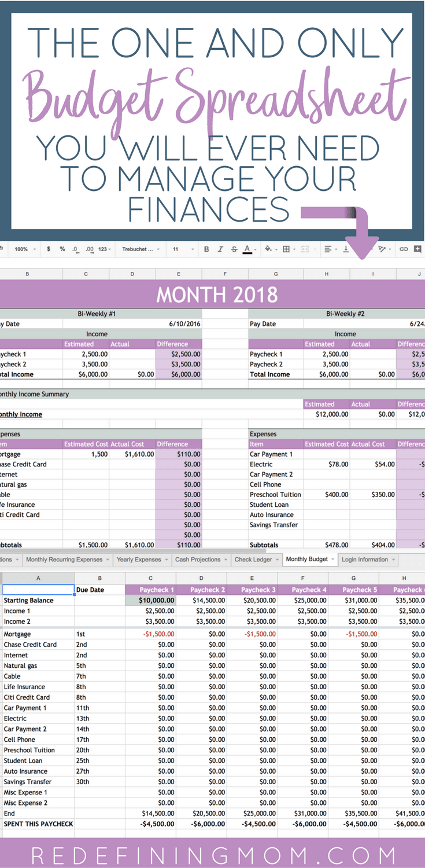
Task: Click the Auto Insurance item in upper sheet
Action: tap(276, 515)
